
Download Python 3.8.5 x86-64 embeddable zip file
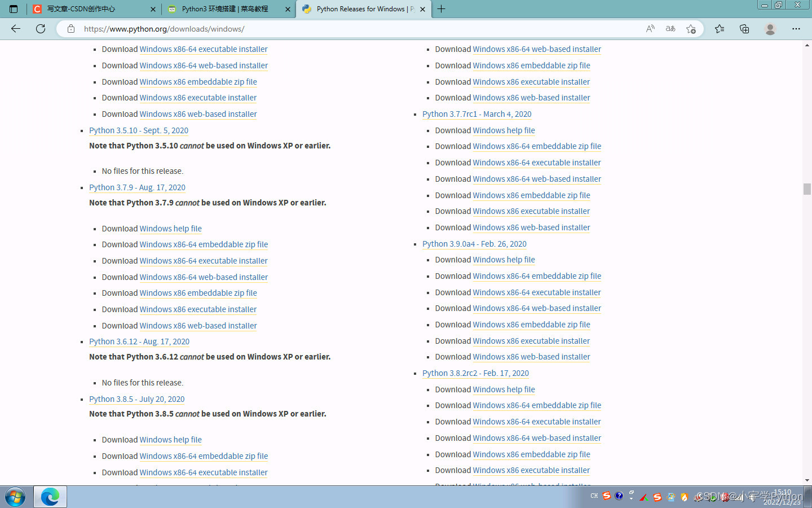[204, 456]
